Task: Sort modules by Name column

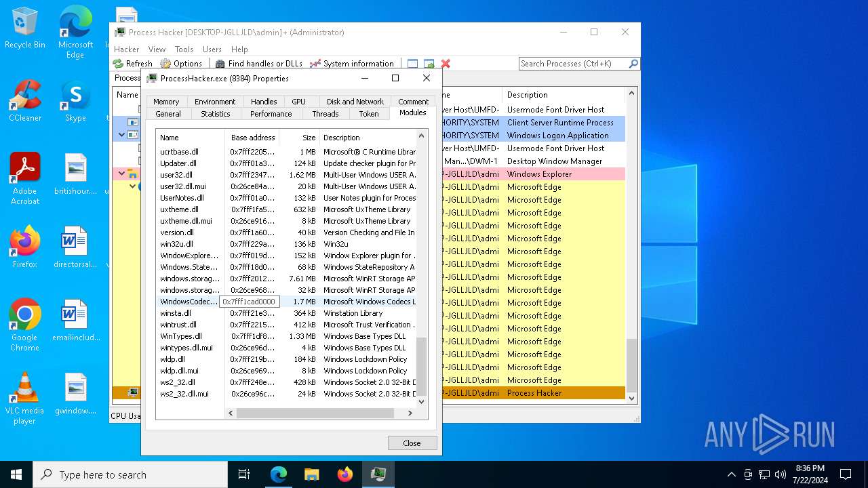Action: 191,137
